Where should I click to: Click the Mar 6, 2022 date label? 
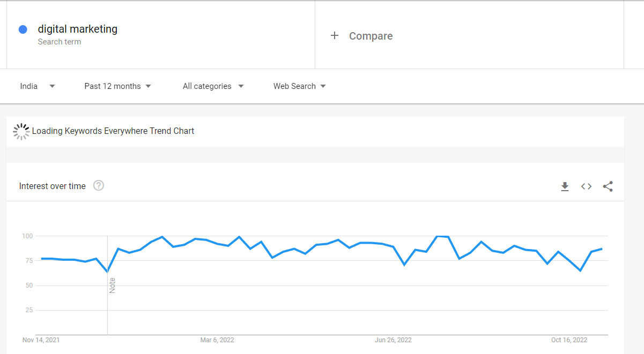(217, 340)
